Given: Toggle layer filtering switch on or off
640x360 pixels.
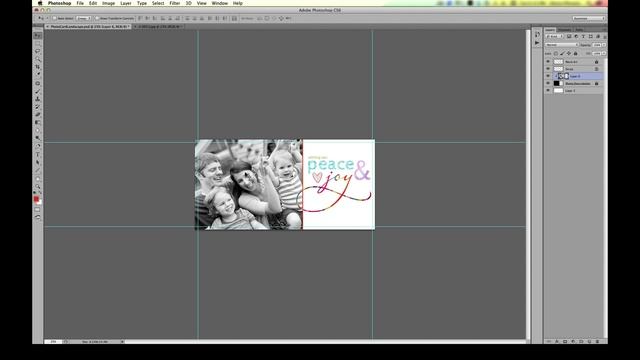Looking at the screenshot, I should pos(604,37).
